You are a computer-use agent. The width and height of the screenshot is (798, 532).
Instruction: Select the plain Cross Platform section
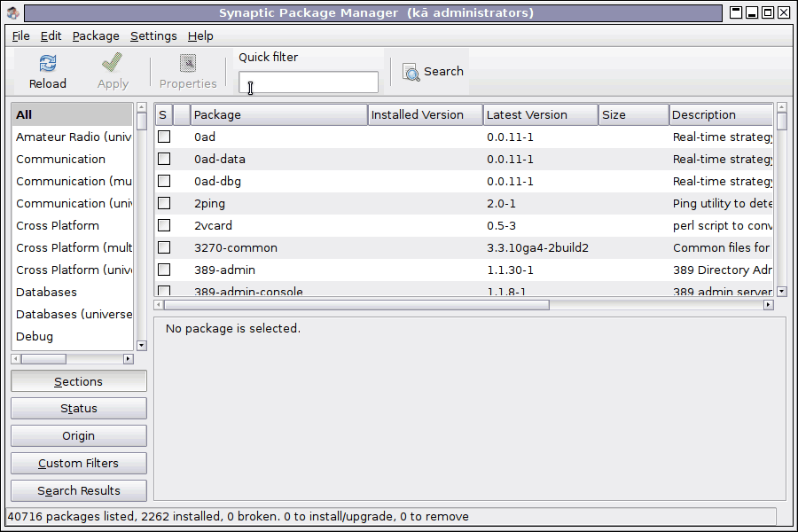[x=73, y=225]
